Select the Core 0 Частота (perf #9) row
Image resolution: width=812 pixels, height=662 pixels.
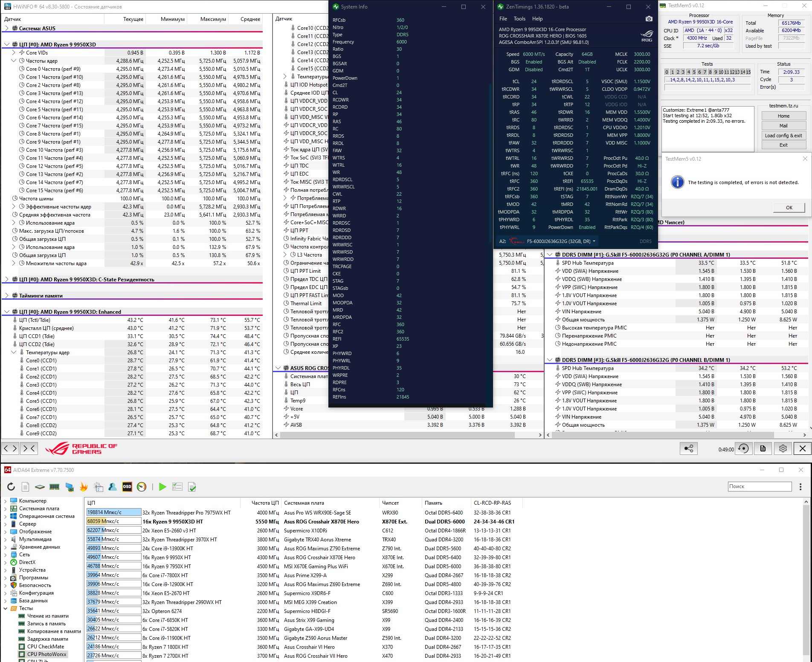[133, 69]
